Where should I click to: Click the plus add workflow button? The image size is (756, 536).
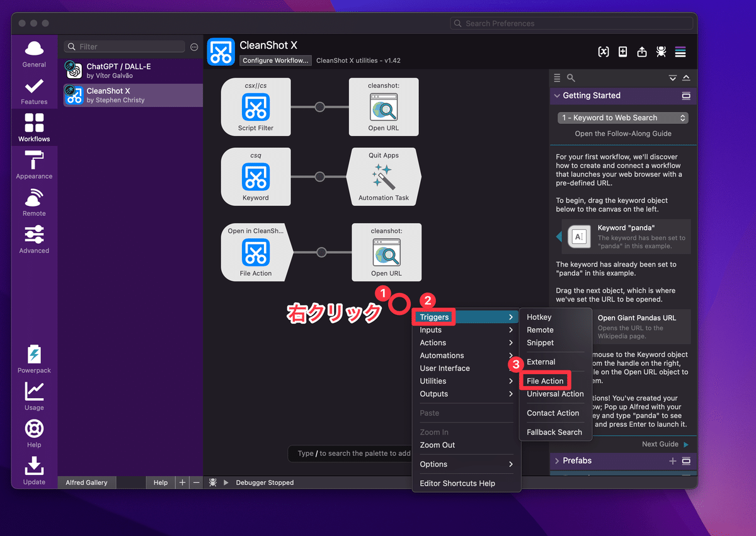(x=183, y=482)
